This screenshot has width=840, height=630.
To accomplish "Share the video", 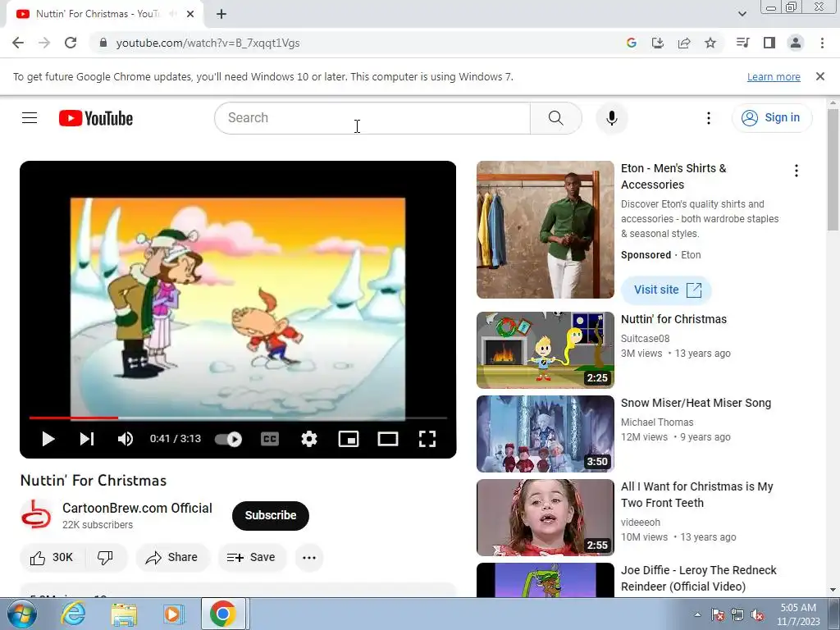I will pyautogui.click(x=172, y=558).
